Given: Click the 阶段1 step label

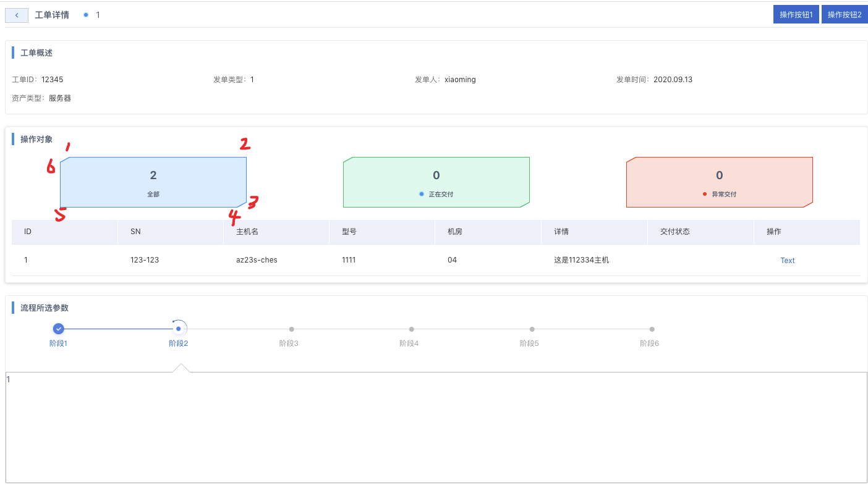Looking at the screenshot, I should (x=59, y=343).
